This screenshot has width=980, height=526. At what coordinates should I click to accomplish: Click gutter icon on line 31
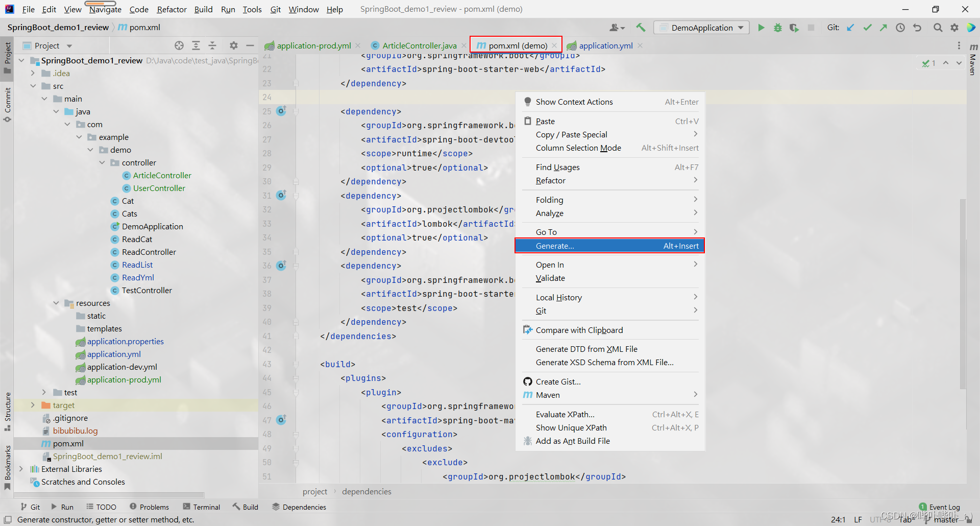[x=281, y=195]
